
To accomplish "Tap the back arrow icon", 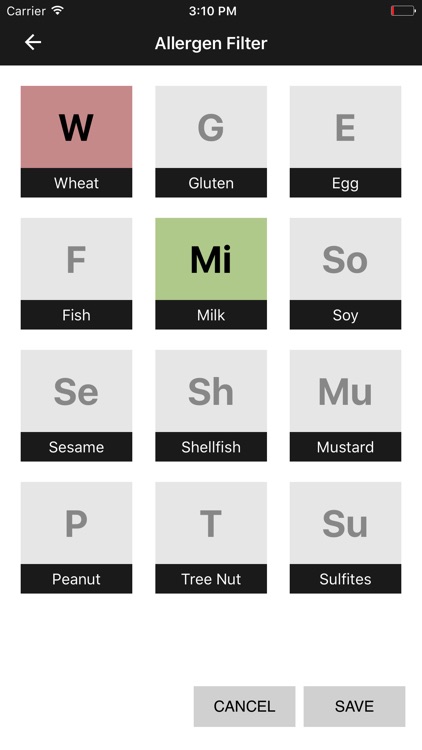I will click(x=33, y=43).
